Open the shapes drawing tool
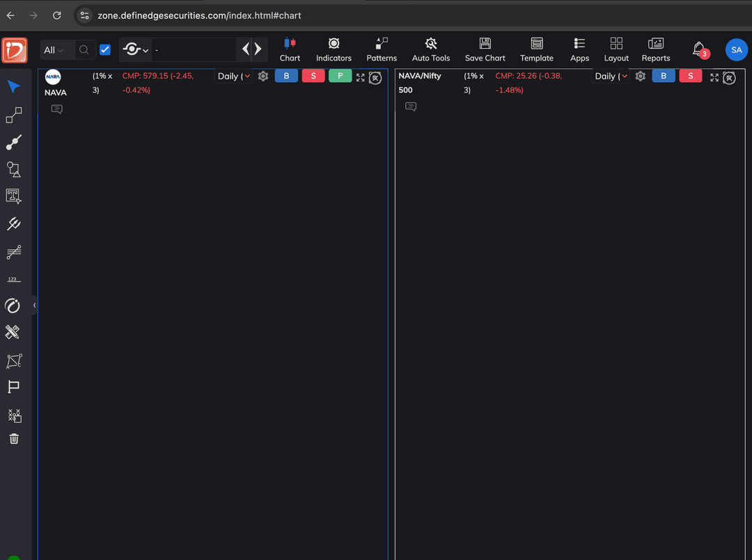The height and width of the screenshot is (560, 752). [x=13, y=169]
